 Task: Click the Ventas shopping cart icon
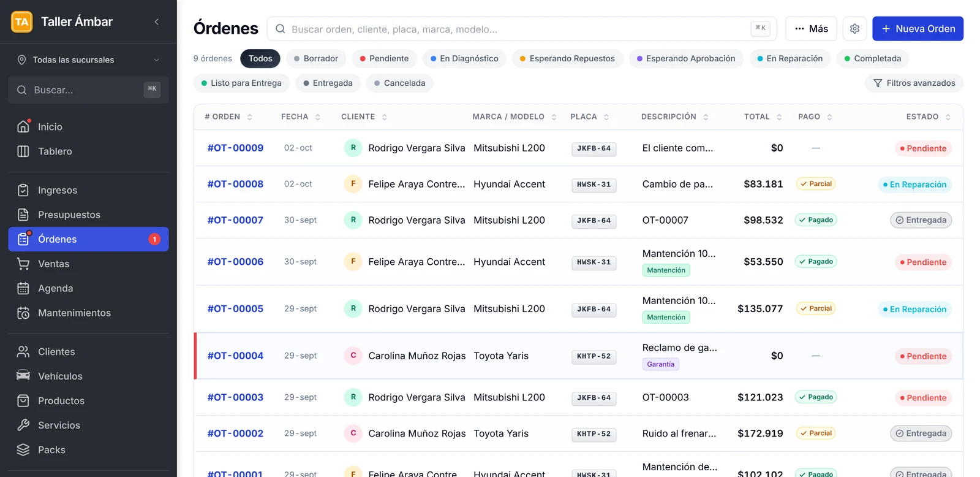tap(23, 264)
